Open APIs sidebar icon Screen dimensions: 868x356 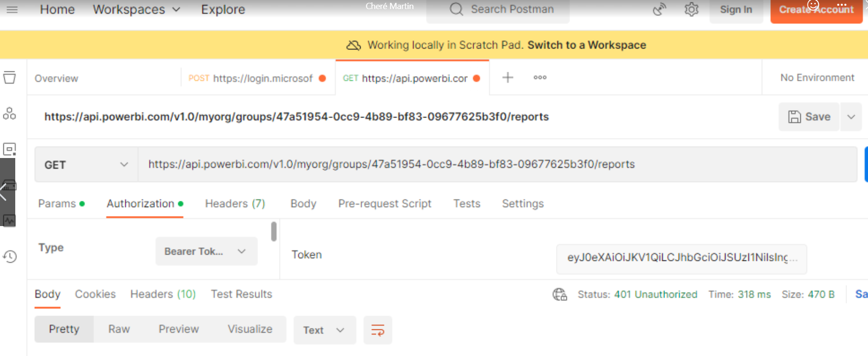pyautogui.click(x=10, y=113)
